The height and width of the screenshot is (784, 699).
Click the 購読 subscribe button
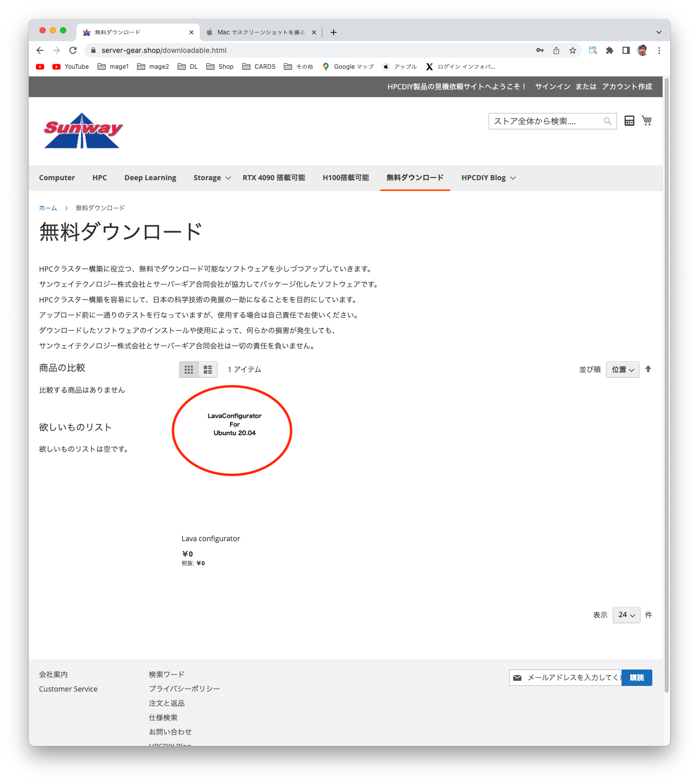click(637, 678)
